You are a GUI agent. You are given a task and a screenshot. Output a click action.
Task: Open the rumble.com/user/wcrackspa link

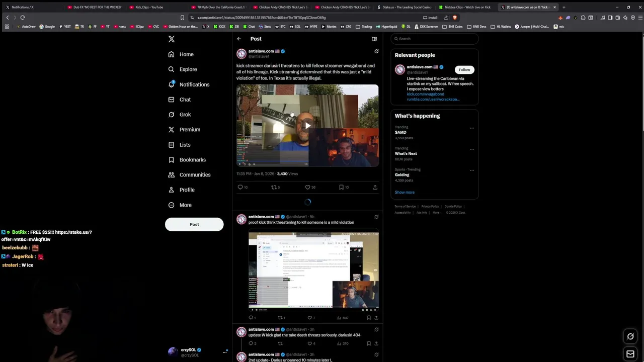[433, 99]
